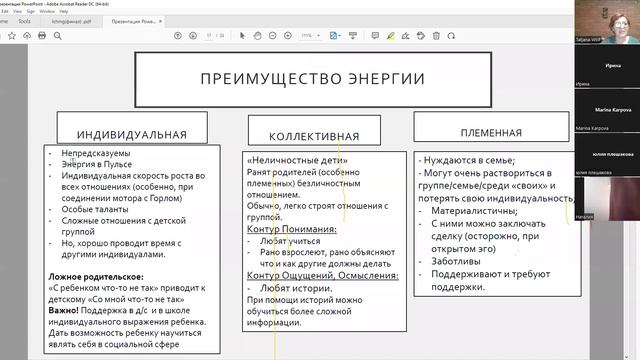Open the Window menu
This screenshot has width=640, height=360.
[47, 11]
